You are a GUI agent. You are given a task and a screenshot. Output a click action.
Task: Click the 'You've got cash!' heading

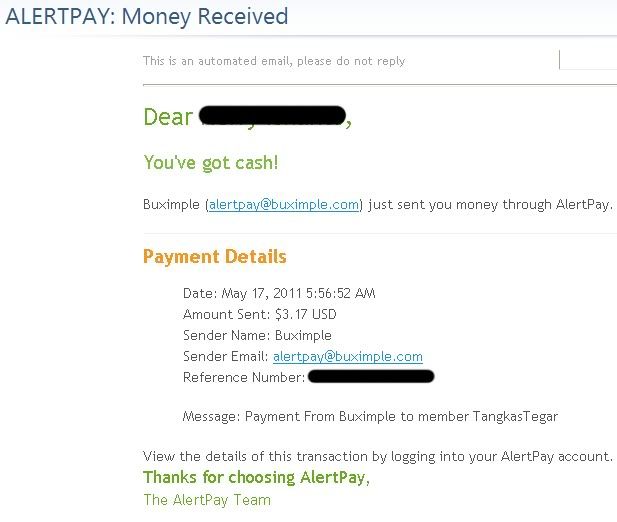pyautogui.click(x=211, y=163)
